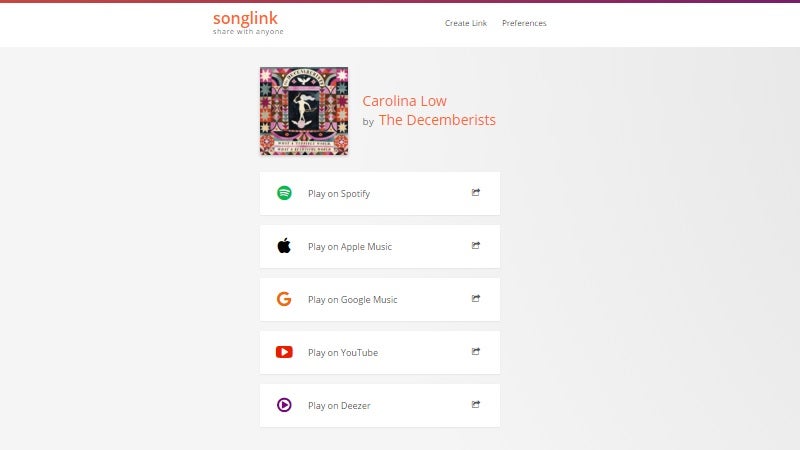The height and width of the screenshot is (450, 800).
Task: Open the Create Link menu item
Action: [x=466, y=23]
